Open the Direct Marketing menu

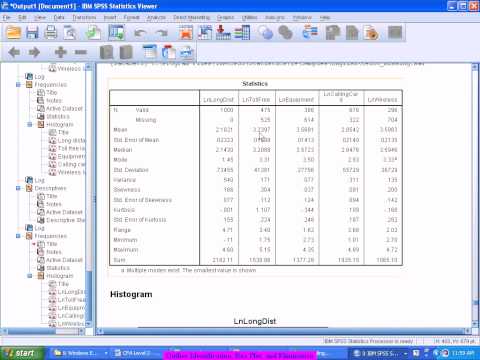pos(192,17)
